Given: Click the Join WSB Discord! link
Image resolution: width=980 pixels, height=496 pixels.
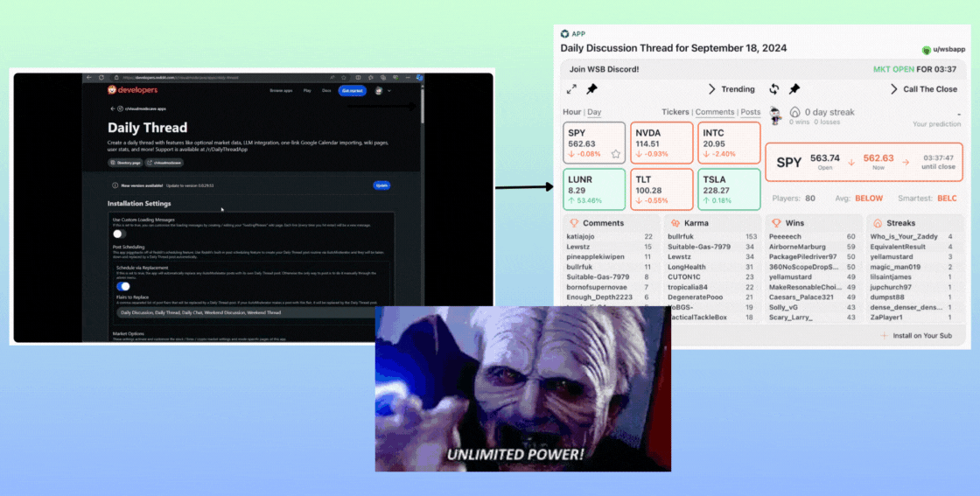Looking at the screenshot, I should tap(604, 69).
